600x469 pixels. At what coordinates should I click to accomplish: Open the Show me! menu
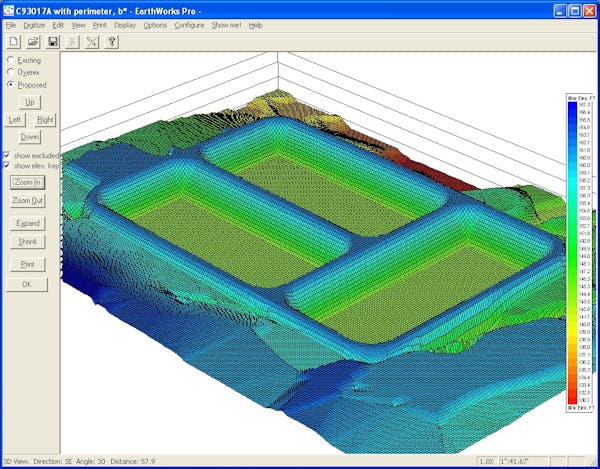227,24
